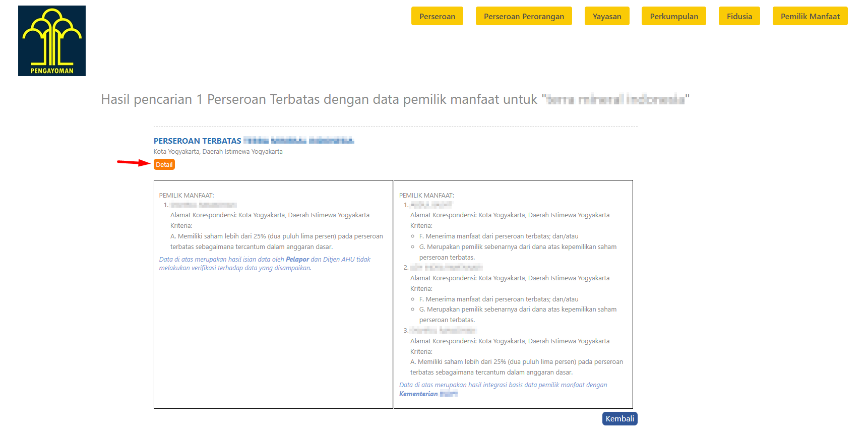Screen dimensions: 868x433
Task: Switch to the Fidusia search
Action: [x=739, y=16]
